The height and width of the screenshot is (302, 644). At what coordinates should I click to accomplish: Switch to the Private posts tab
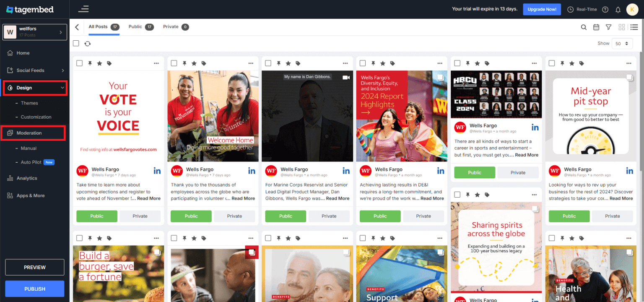click(172, 26)
